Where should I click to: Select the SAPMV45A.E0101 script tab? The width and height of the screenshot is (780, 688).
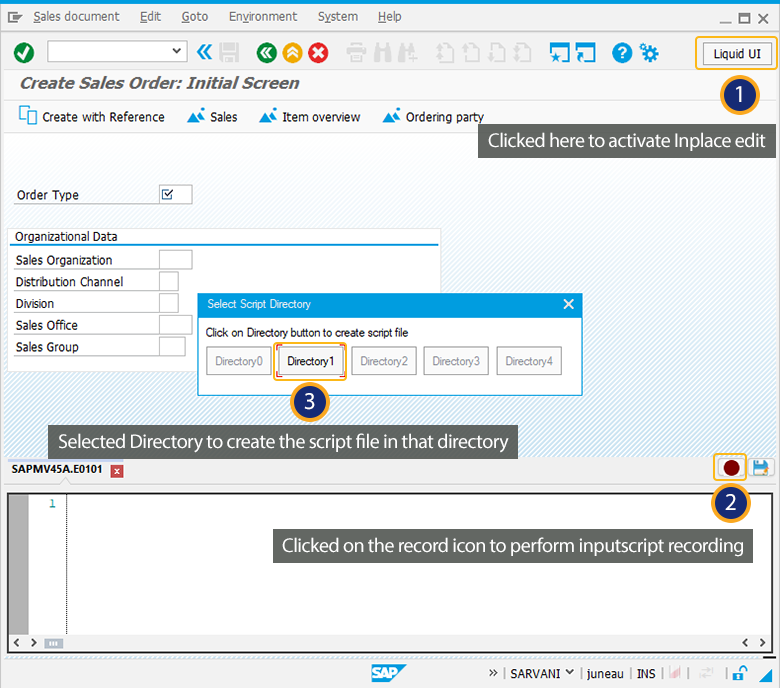tap(57, 469)
